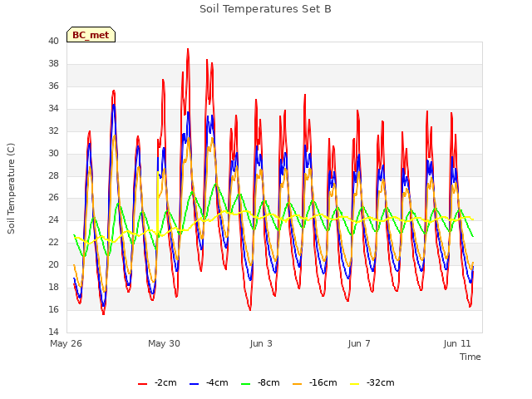Click the 40 y-axis tick label
The height and width of the screenshot is (399, 532).
(x=53, y=41)
